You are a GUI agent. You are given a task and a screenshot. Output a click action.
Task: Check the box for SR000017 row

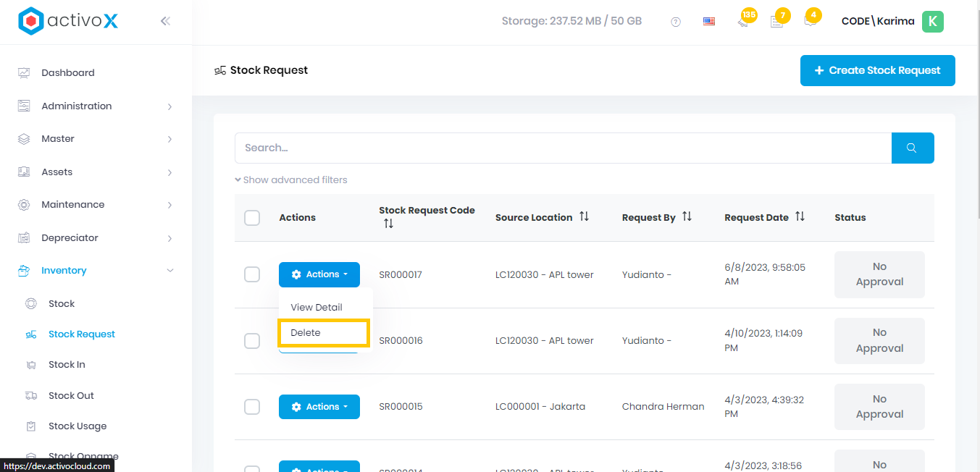click(x=252, y=274)
